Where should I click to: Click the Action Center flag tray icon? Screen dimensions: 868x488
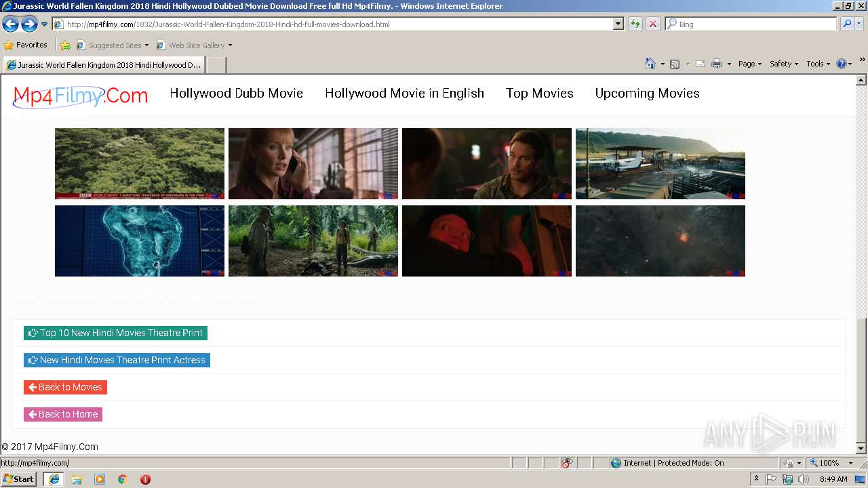pos(771,479)
